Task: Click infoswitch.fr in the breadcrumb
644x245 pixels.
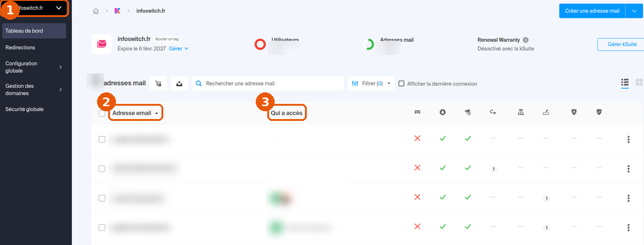Action: click(x=151, y=11)
